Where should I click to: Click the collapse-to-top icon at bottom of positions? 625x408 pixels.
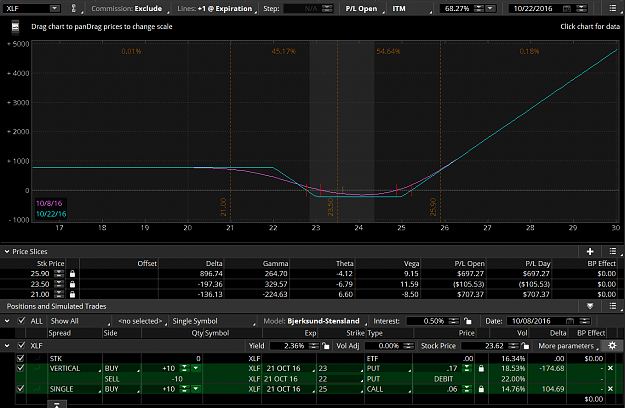57,405
